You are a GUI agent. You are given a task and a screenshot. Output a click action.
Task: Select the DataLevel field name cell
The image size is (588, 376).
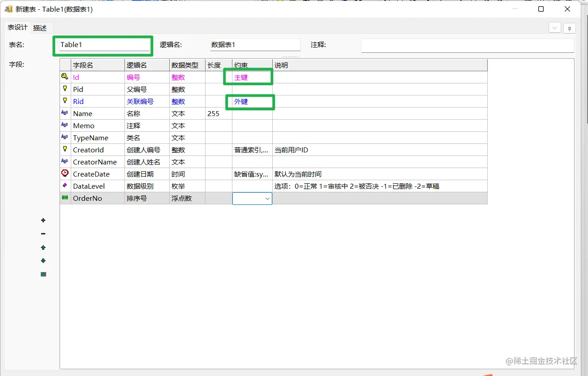coord(98,186)
